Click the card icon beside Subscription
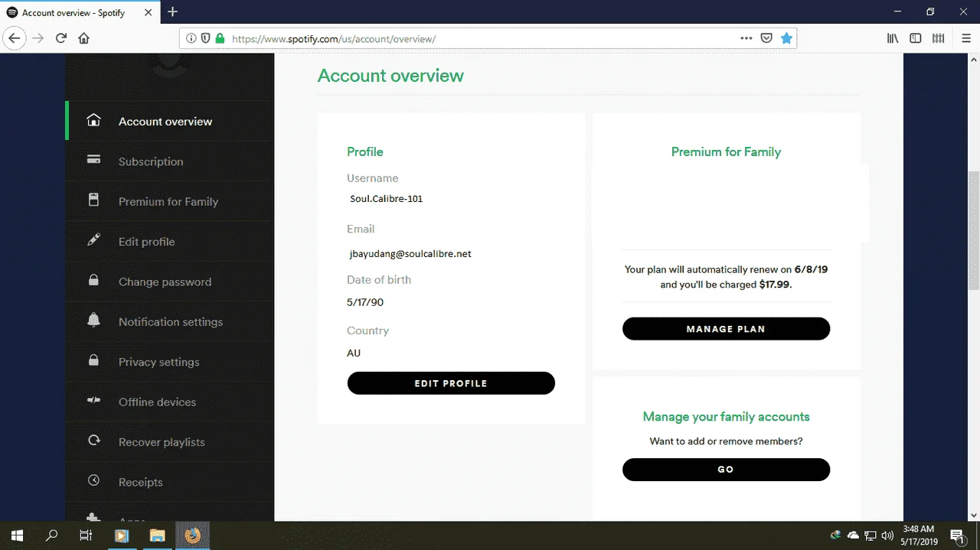Viewport: 980px width, 550px height. coord(93,160)
